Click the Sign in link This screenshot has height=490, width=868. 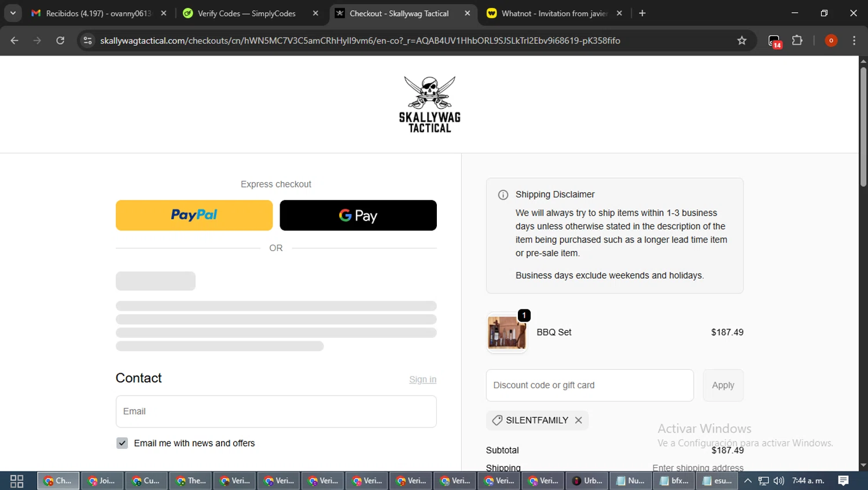[x=422, y=380]
